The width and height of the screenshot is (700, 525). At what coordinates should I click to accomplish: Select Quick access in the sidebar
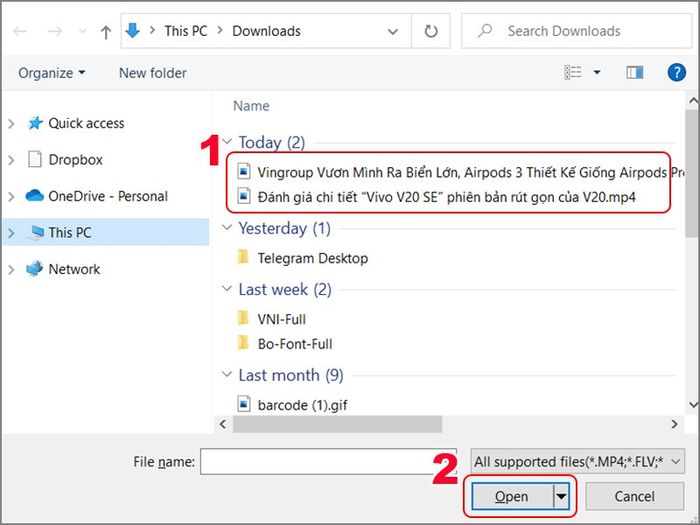pos(86,123)
